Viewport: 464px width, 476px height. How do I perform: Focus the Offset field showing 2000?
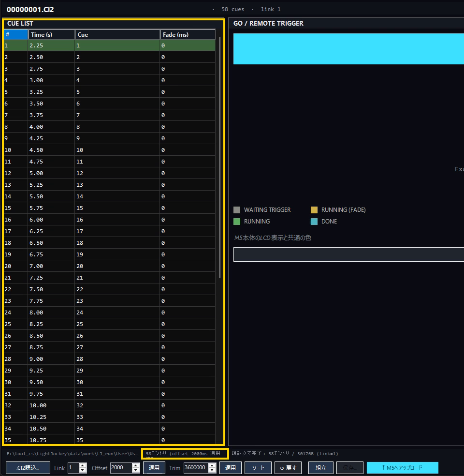[x=121, y=467]
